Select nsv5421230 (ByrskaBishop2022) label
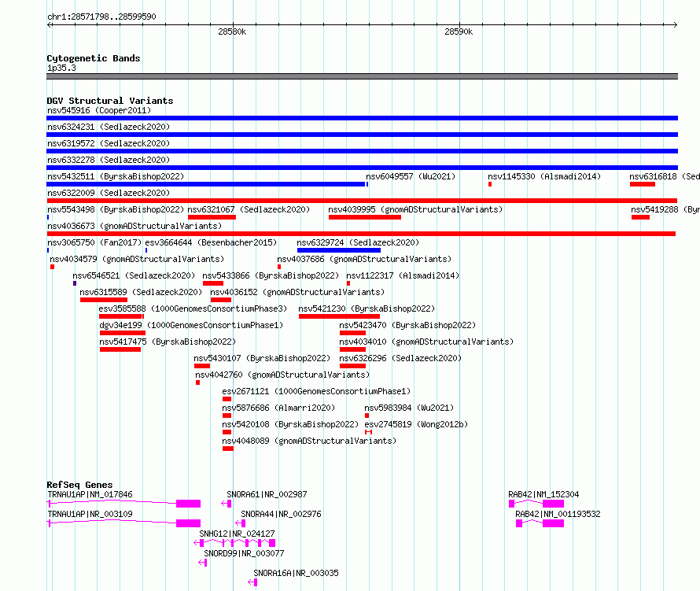This screenshot has width=700, height=591. tap(367, 308)
